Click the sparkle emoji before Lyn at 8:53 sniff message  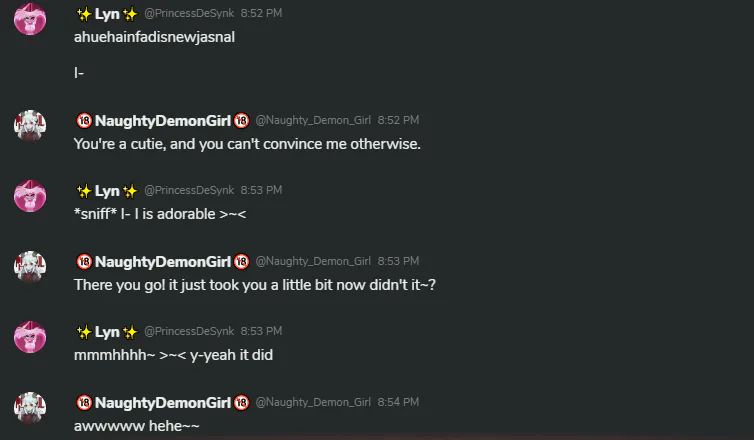pyautogui.click(x=84, y=191)
